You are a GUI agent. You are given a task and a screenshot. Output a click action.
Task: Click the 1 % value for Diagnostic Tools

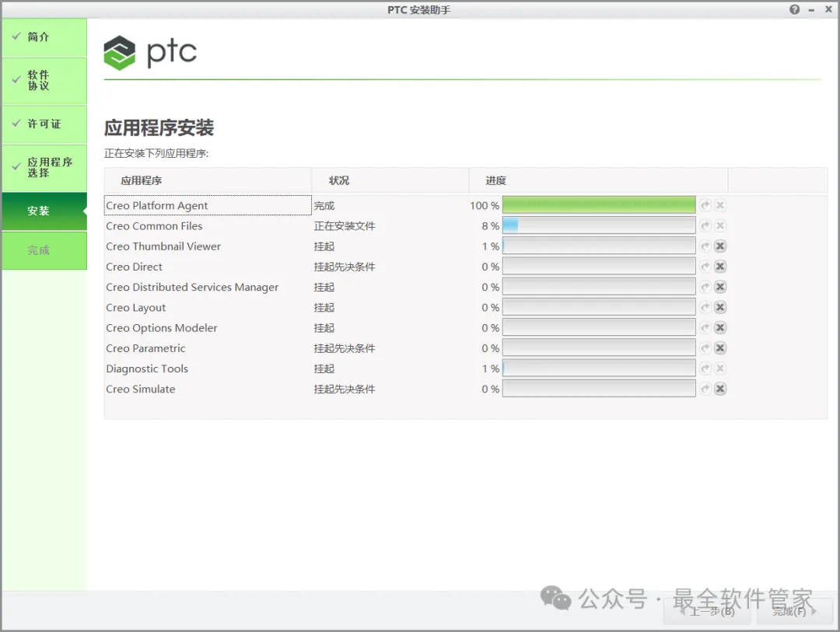click(490, 368)
